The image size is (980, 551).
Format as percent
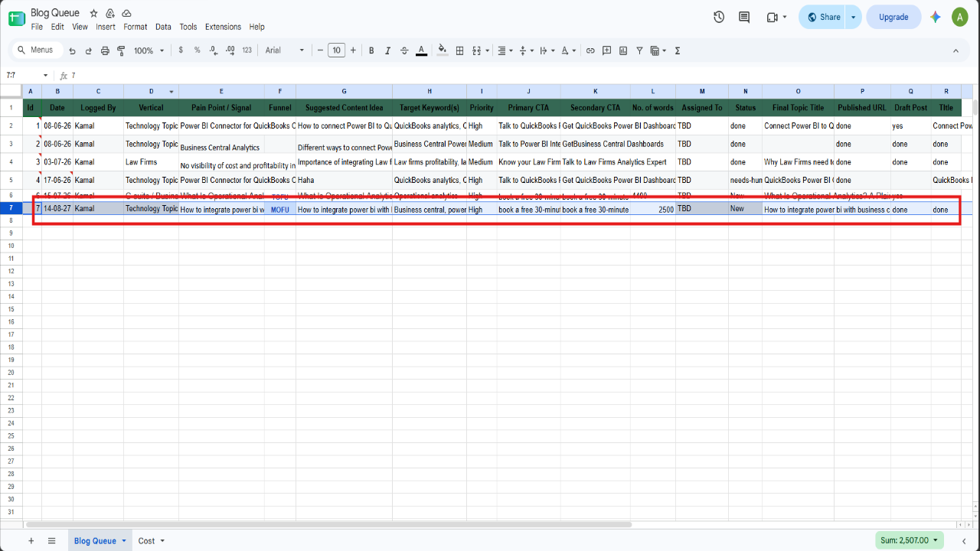click(x=197, y=51)
